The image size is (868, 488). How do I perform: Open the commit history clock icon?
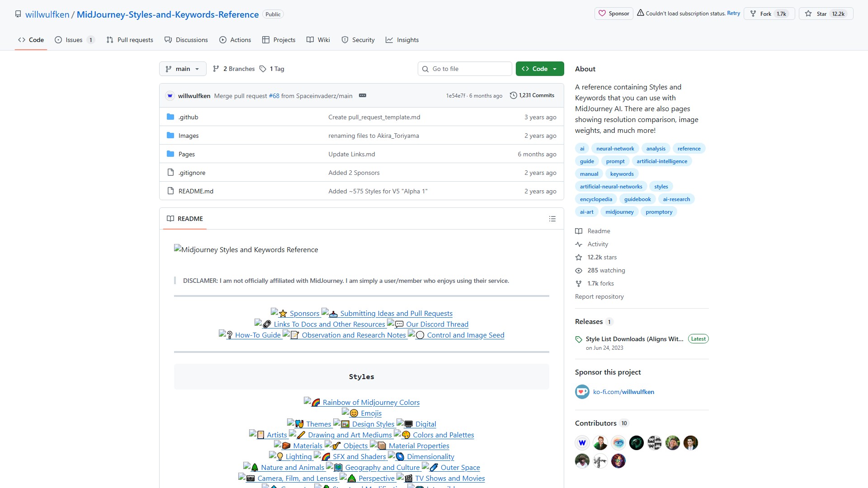pyautogui.click(x=513, y=95)
